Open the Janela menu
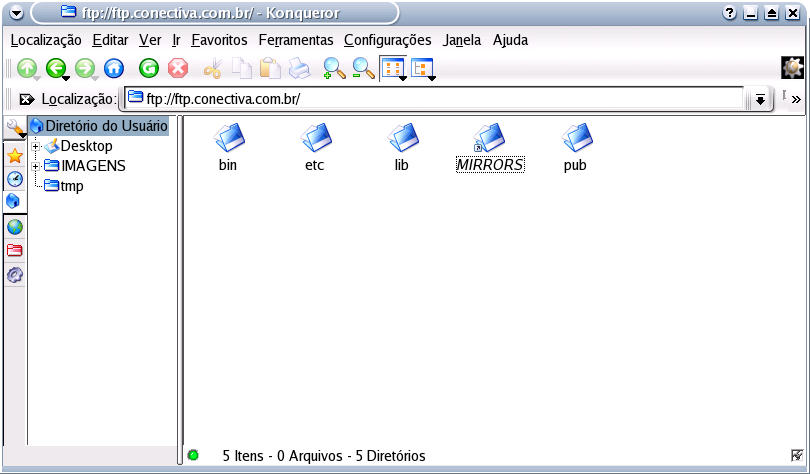The image size is (810, 474). click(462, 40)
